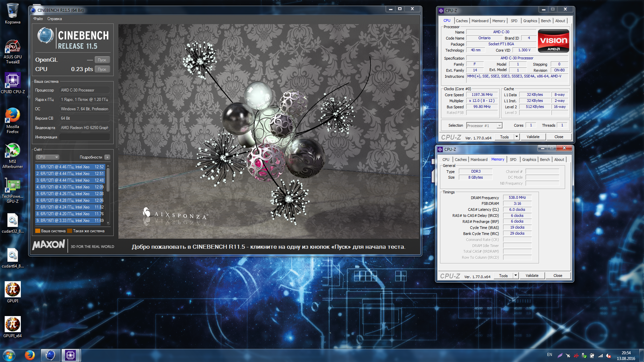Image resolution: width=644 pixels, height=362 pixels.
Task: Click Tools button in top CPU-Z window
Action: [x=504, y=137]
